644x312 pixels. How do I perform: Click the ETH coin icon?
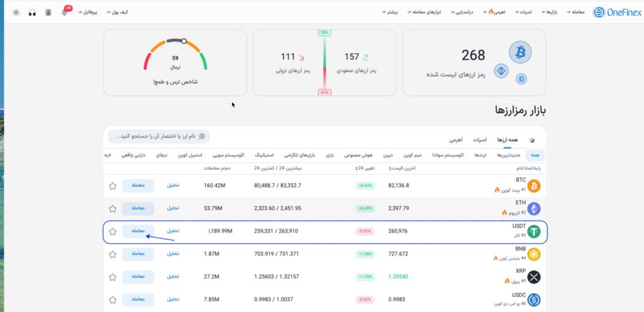tap(534, 209)
